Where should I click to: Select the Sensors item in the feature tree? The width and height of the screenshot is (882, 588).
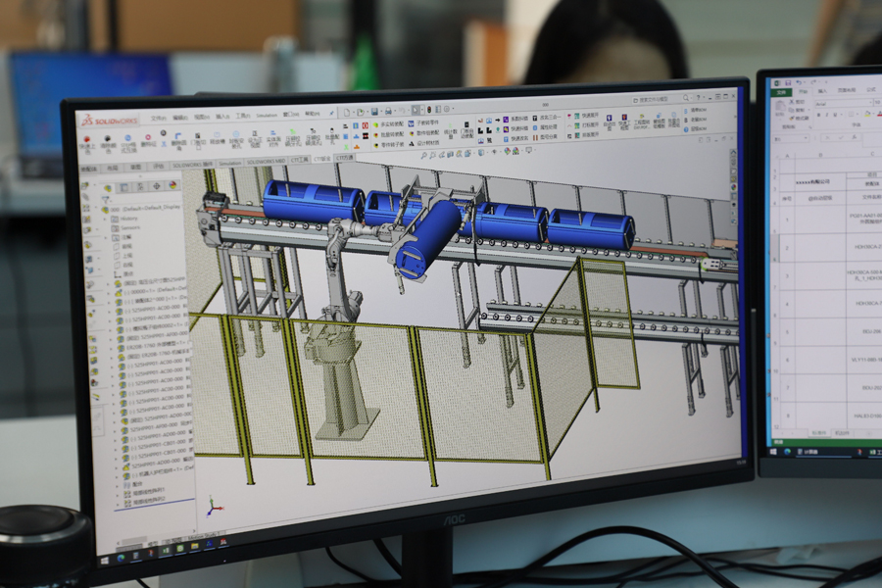(127, 227)
